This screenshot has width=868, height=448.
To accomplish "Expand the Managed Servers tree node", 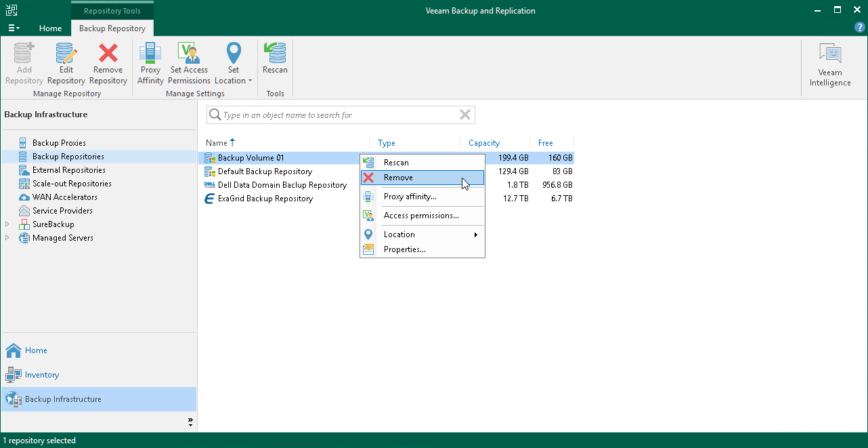I will pos(7,238).
